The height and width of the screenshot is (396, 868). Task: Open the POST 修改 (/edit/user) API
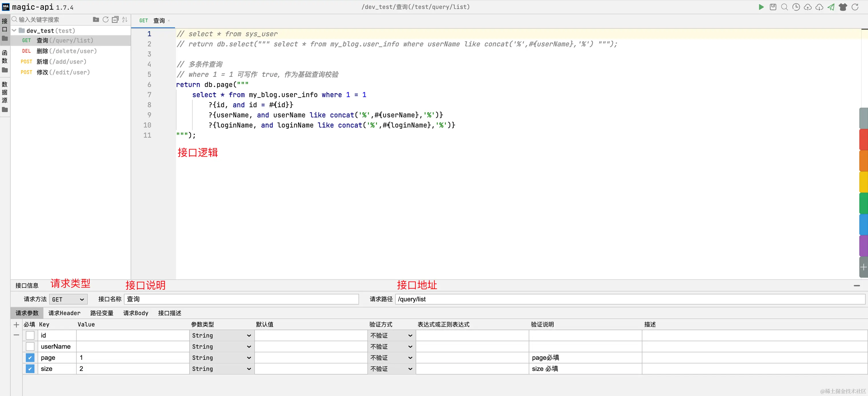tap(71, 72)
